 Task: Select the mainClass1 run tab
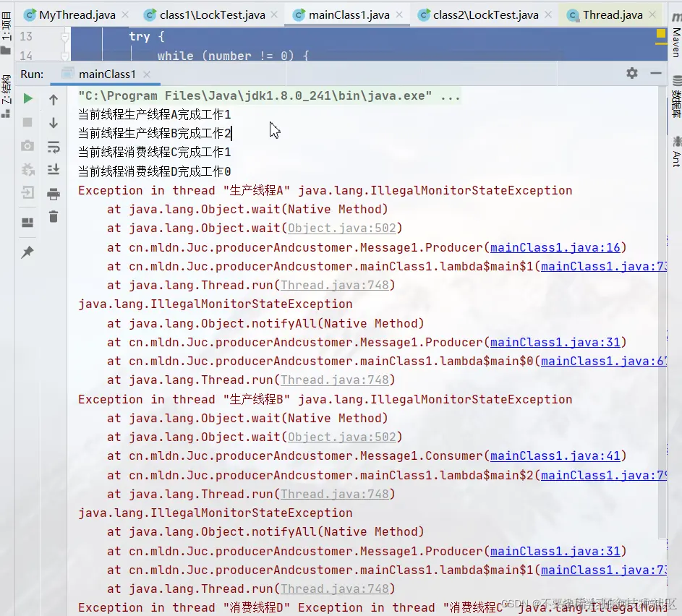(x=107, y=74)
